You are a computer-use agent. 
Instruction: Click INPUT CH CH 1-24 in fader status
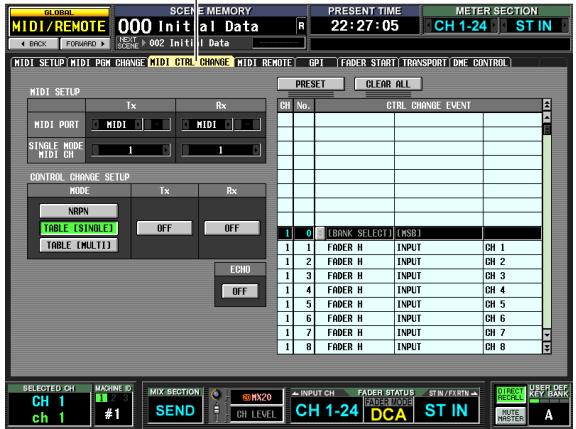(x=327, y=410)
